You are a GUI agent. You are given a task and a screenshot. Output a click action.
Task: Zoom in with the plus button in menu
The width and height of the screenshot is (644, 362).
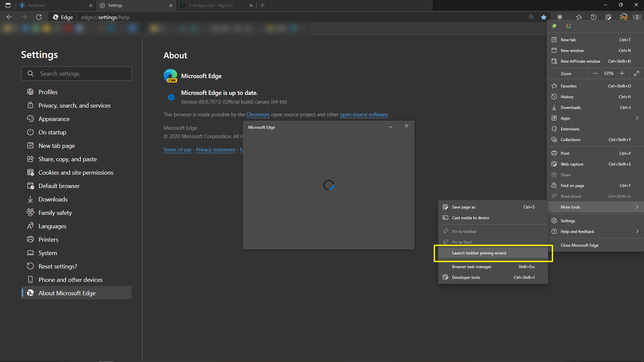pos(622,73)
